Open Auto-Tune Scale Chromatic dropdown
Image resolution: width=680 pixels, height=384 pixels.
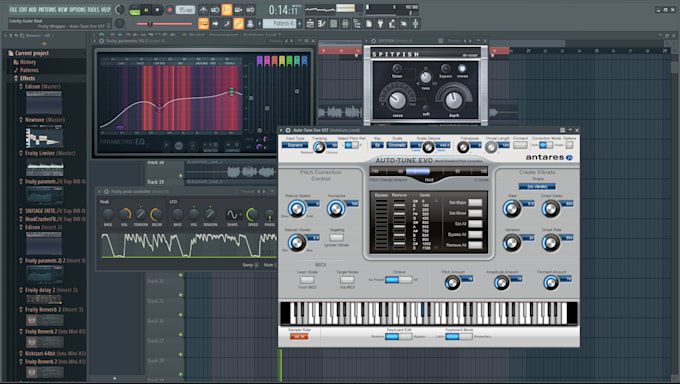click(x=397, y=145)
